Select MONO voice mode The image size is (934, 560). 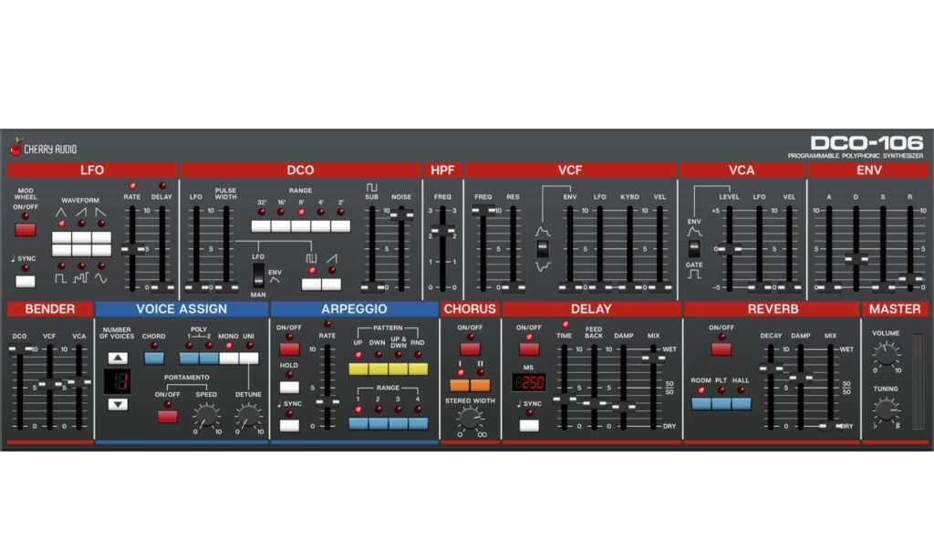click(229, 358)
